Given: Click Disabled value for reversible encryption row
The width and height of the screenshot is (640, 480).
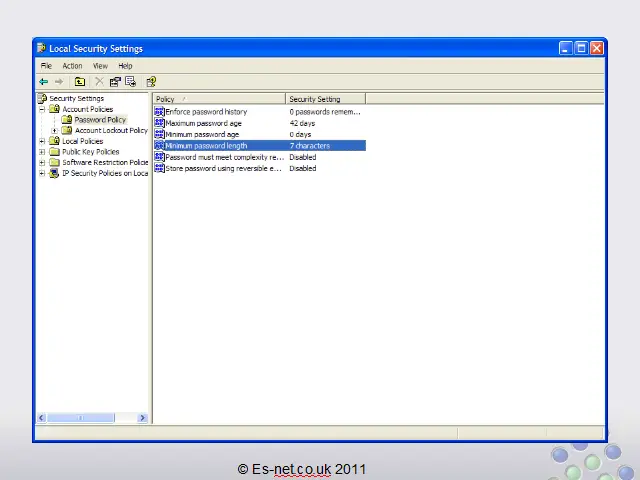Looking at the screenshot, I should pyautogui.click(x=302, y=168).
